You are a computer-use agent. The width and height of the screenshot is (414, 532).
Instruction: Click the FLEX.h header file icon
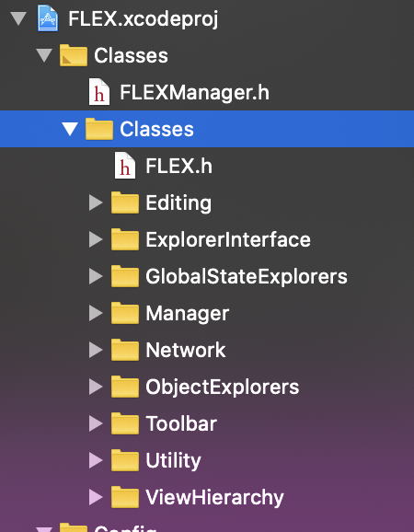125,166
